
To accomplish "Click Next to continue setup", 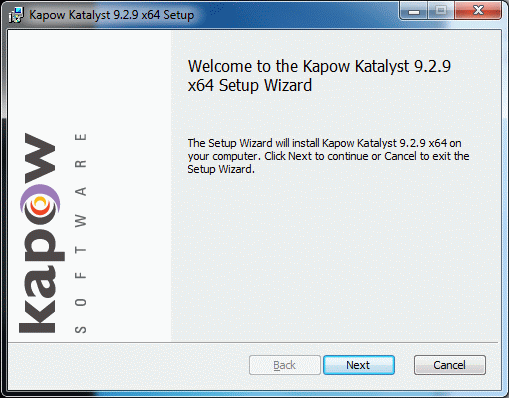I will click(359, 365).
